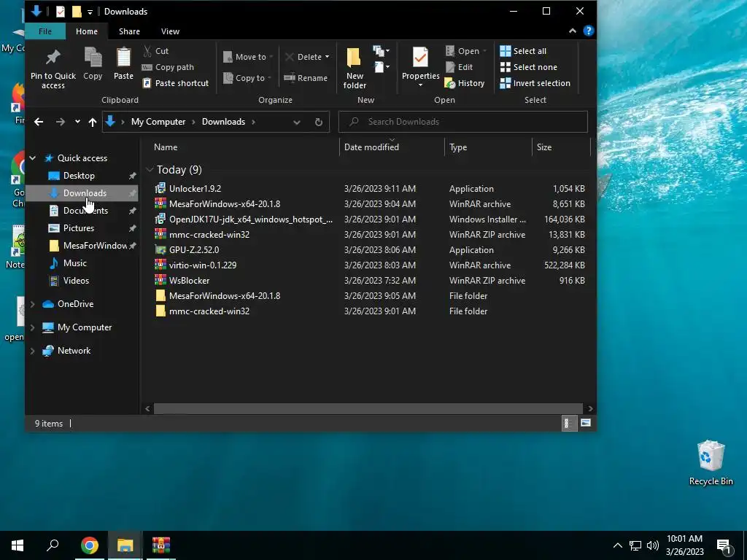The image size is (747, 560).
Task: Open the File tab
Action: (x=44, y=31)
